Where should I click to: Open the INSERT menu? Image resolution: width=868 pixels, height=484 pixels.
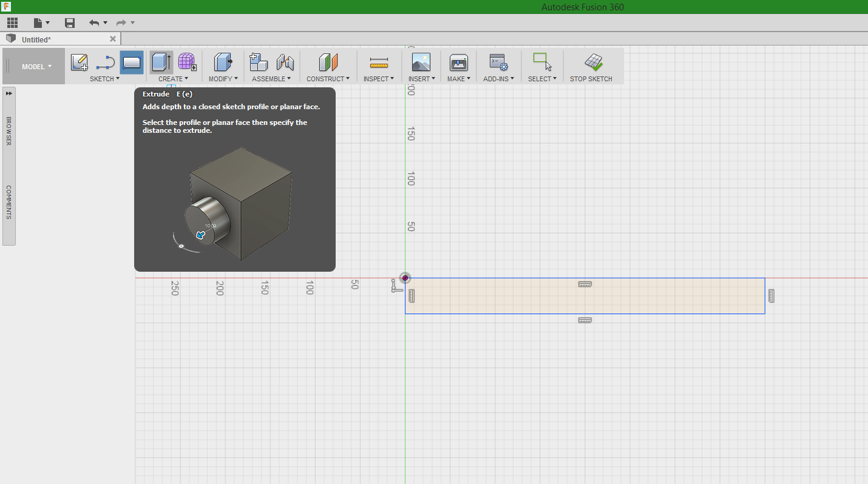421,79
